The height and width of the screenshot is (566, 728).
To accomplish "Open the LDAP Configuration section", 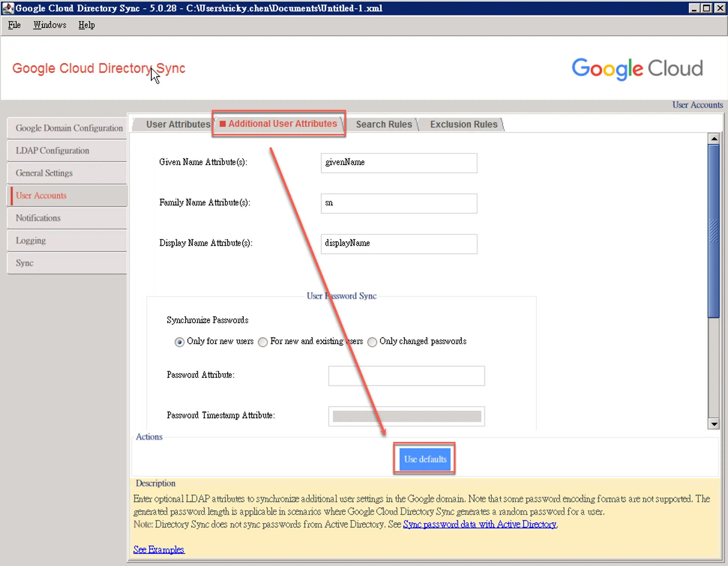I will 67,151.
